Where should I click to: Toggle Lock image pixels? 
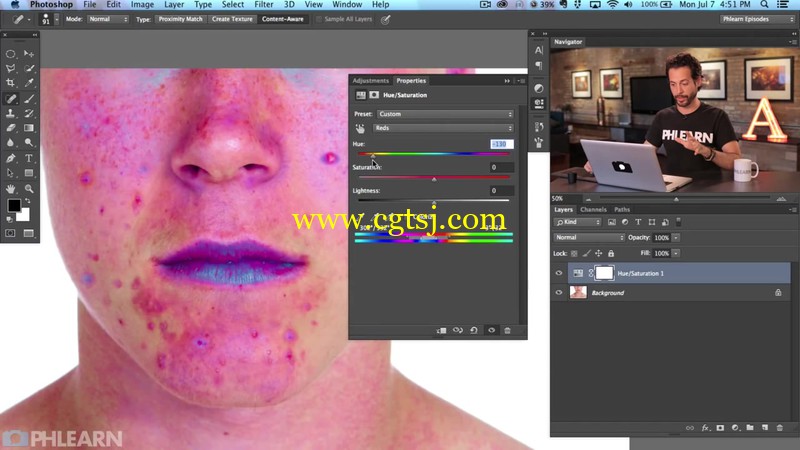(x=587, y=254)
